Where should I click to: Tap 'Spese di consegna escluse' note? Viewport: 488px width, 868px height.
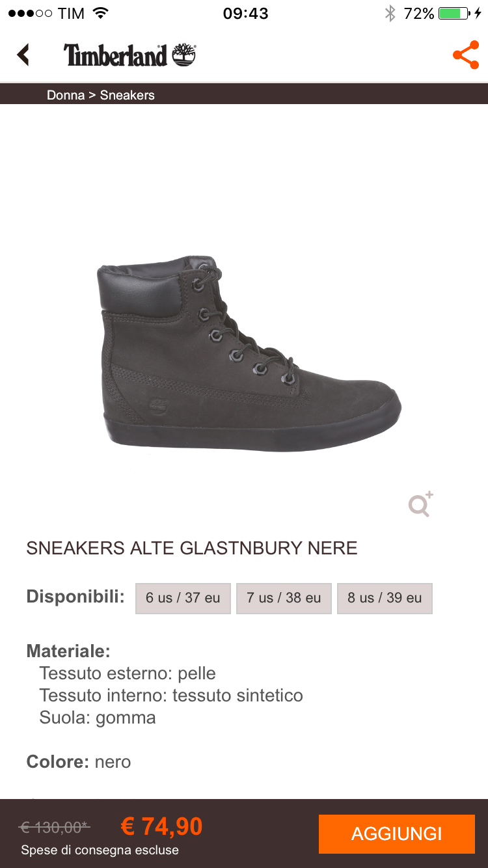[x=100, y=850]
